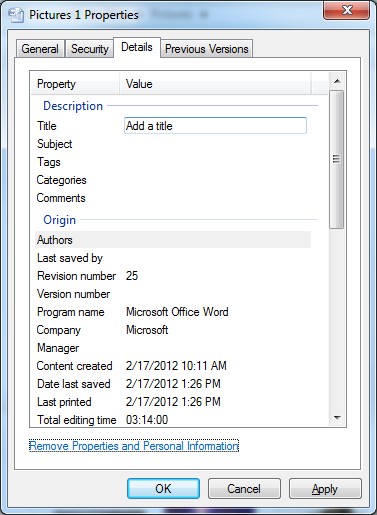
Task: Click the Value column header
Action: (215, 84)
